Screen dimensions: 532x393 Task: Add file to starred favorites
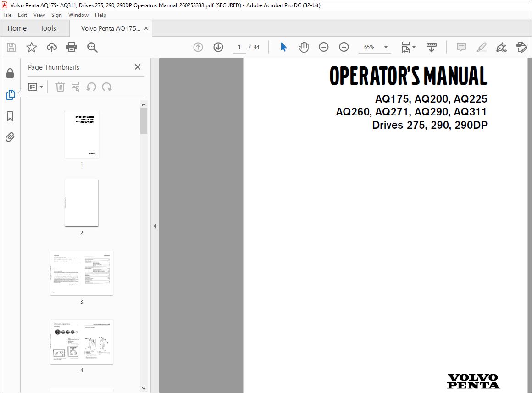coord(32,47)
